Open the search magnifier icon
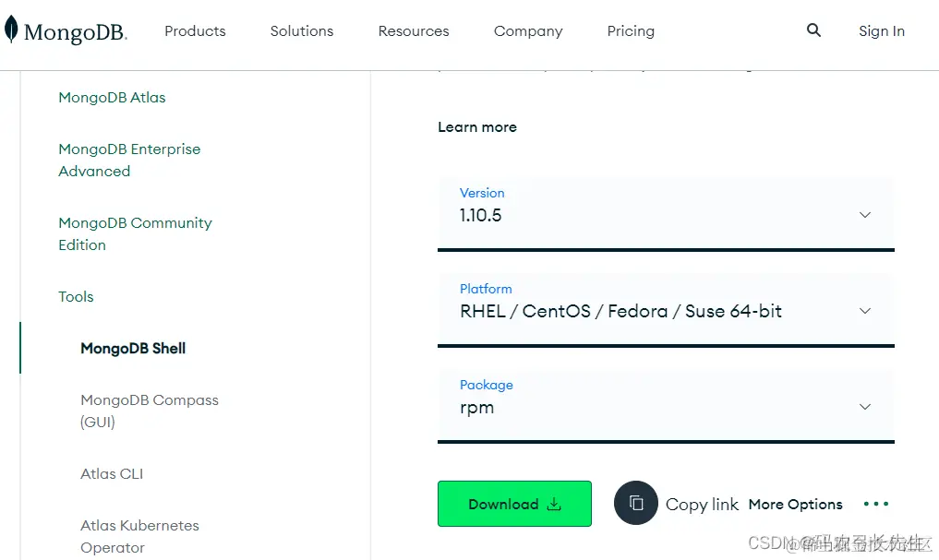This screenshot has width=939, height=560. pyautogui.click(x=813, y=30)
